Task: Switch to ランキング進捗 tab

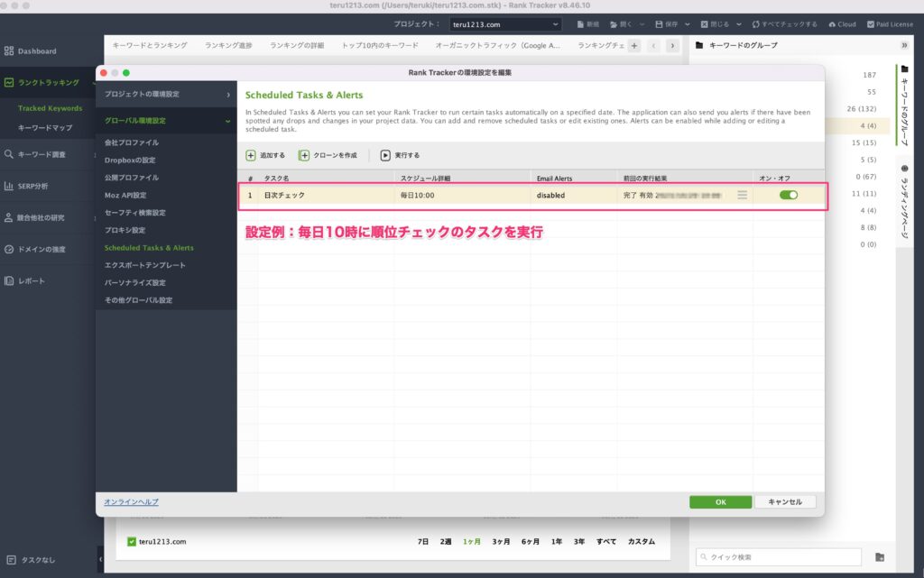Action: (228, 45)
